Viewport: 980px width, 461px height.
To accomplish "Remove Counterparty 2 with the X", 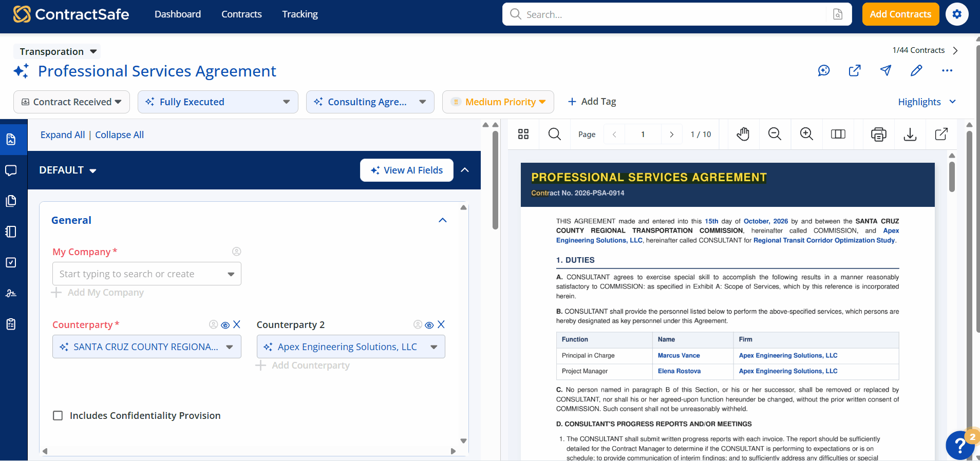I will click(x=441, y=324).
